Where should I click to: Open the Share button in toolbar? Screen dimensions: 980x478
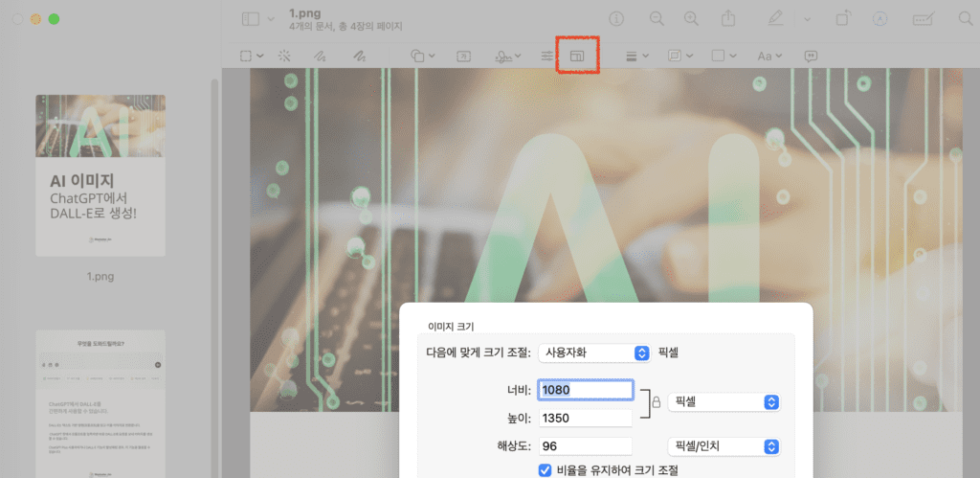click(728, 18)
